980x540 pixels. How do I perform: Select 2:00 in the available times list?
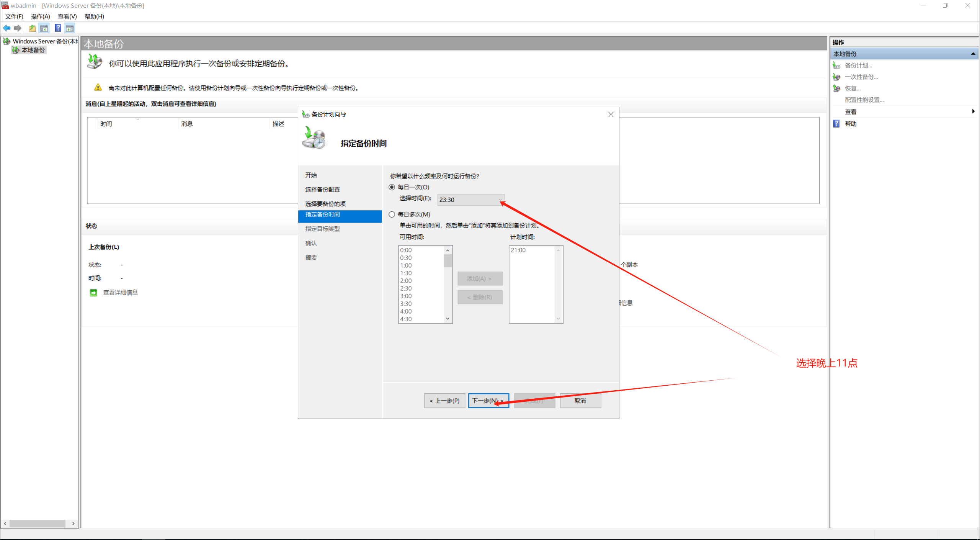tap(406, 281)
